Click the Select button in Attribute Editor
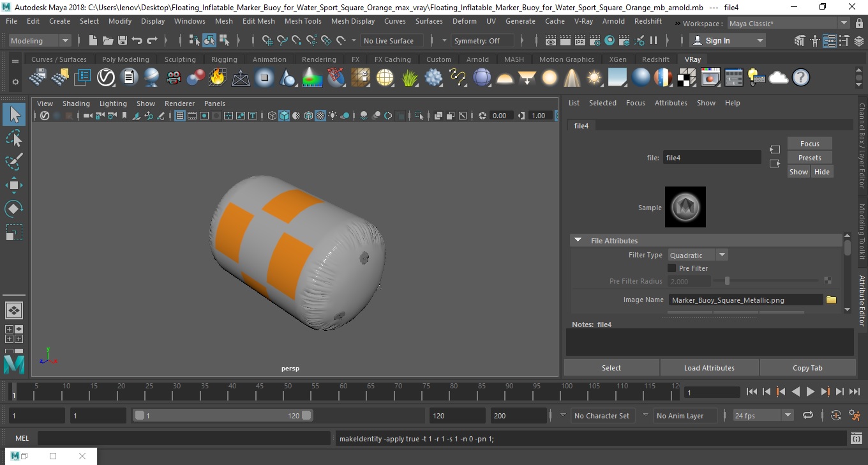The width and height of the screenshot is (868, 465). 611,368
